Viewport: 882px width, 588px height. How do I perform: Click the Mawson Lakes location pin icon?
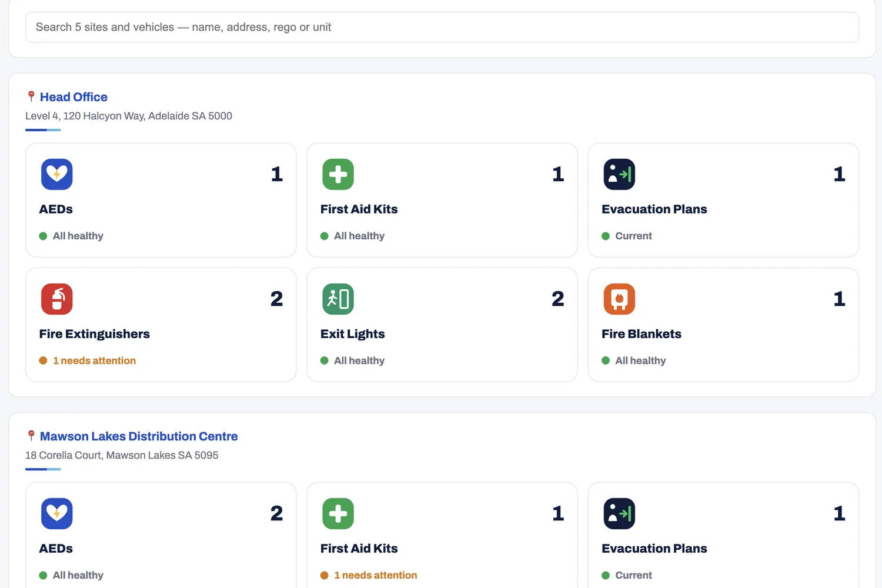tap(31, 436)
